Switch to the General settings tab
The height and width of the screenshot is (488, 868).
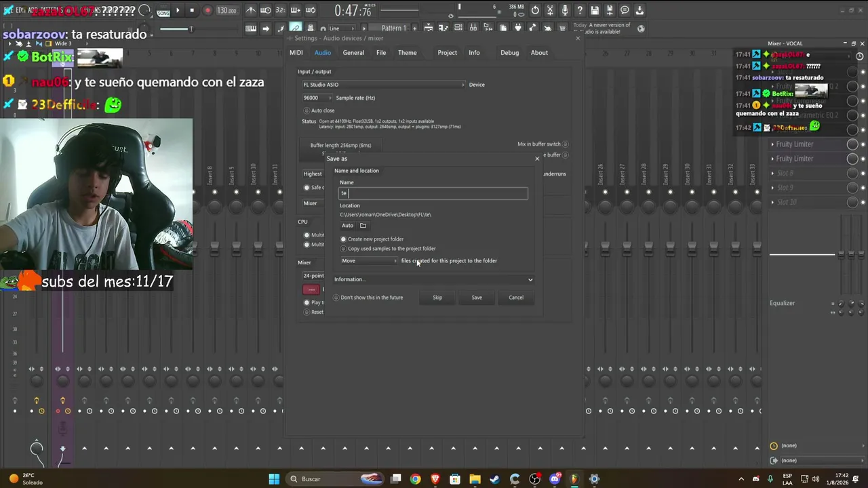353,53
